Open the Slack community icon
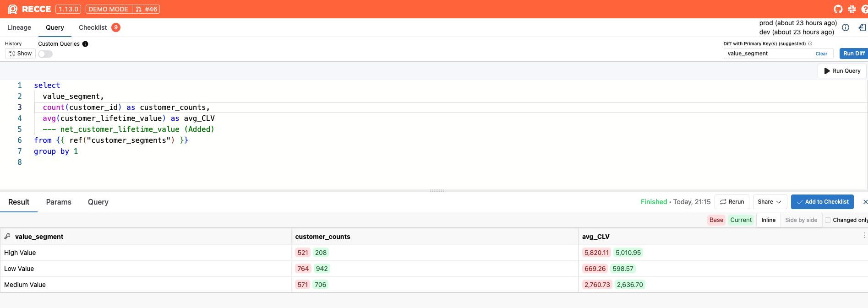The height and width of the screenshot is (308, 868). [852, 9]
